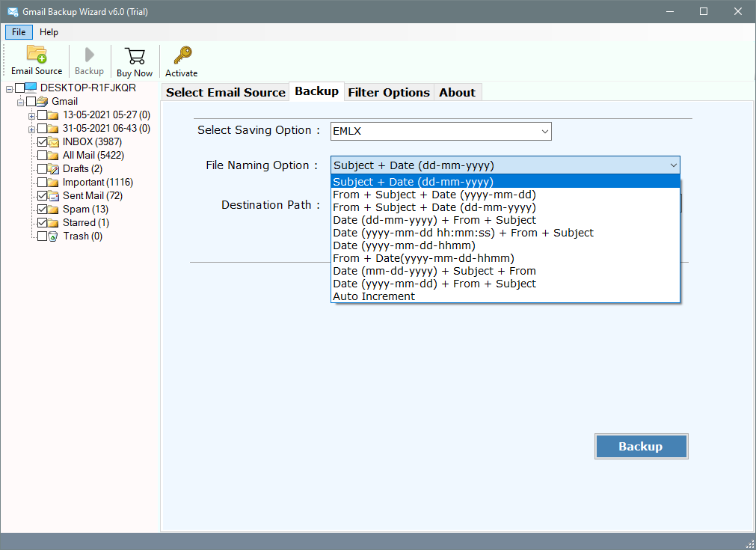Choose Date (yyyy-mm-dd-hhmm) naming option
756x550 pixels.
[x=505, y=245]
